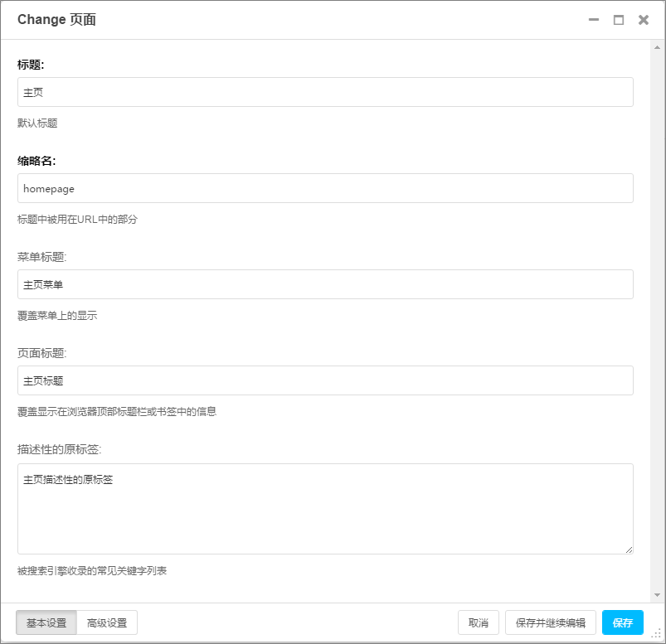Image resolution: width=666 pixels, height=644 pixels.
Task: Click the 取消 button
Action: (x=479, y=622)
